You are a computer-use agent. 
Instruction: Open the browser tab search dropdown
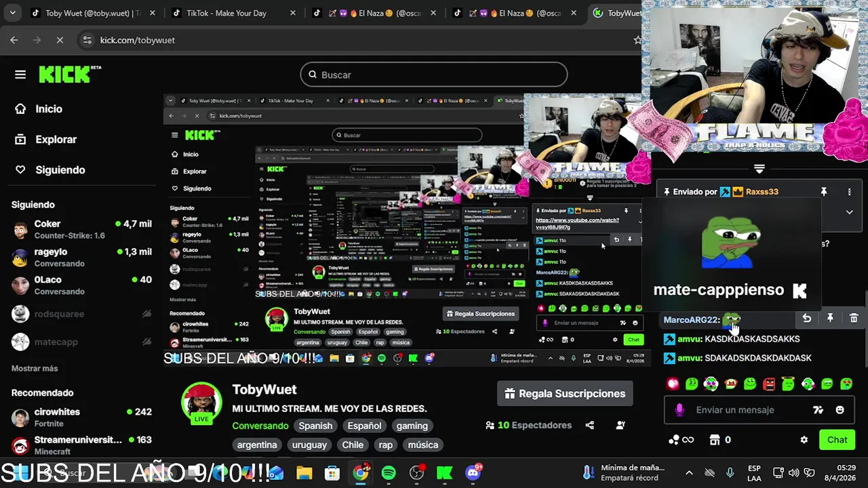coord(12,13)
